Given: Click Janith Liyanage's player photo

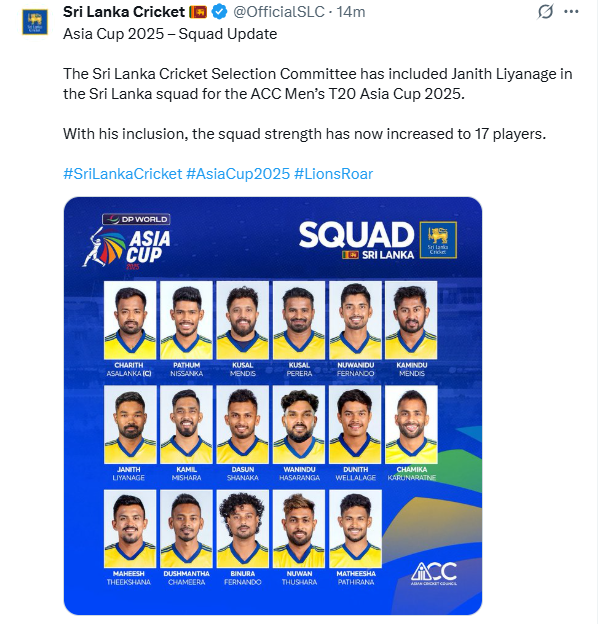Looking at the screenshot, I should pyautogui.click(x=130, y=424).
